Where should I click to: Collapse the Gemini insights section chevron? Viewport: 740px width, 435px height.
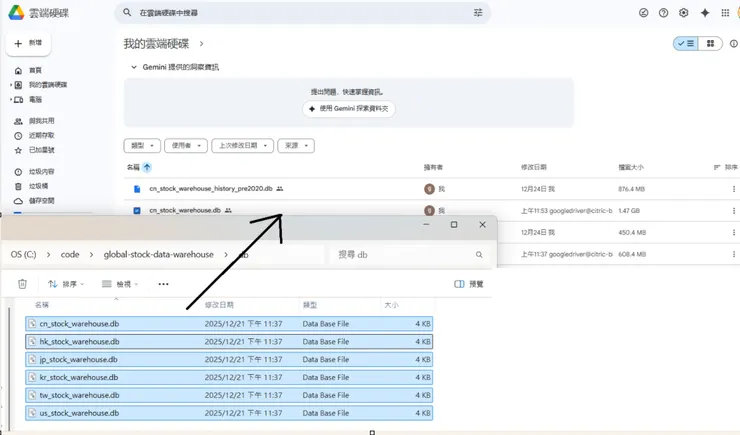click(134, 67)
